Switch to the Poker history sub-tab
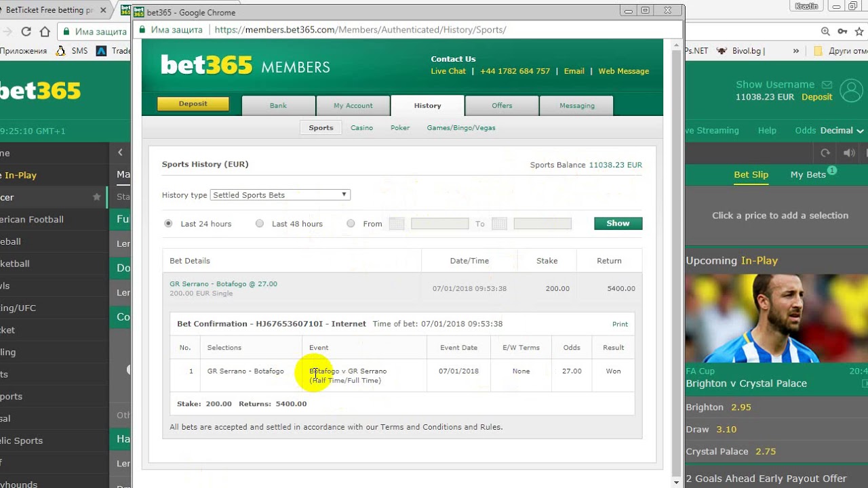868x488 pixels. point(400,127)
